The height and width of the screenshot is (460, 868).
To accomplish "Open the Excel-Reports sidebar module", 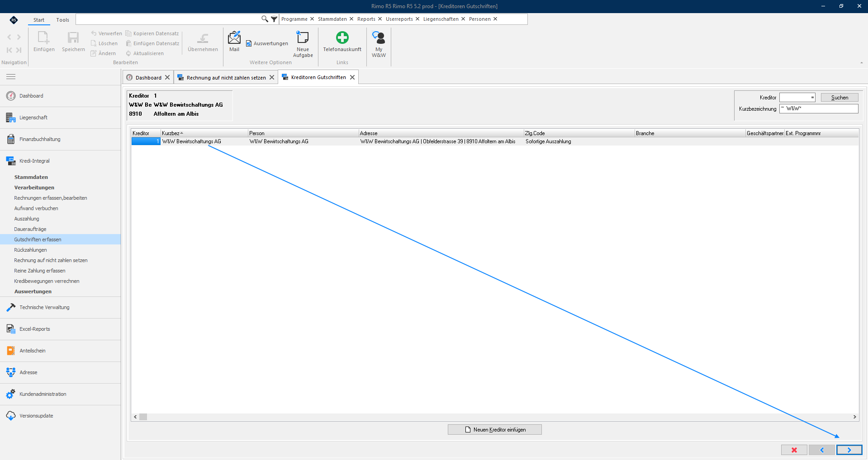I will coord(61,329).
